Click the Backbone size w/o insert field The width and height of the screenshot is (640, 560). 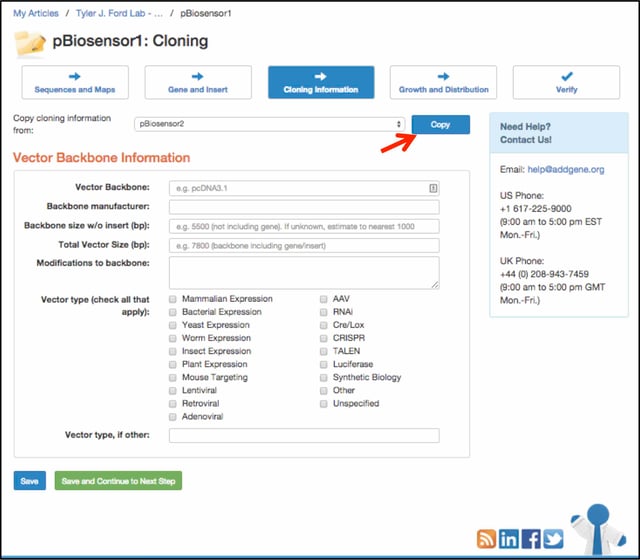304,226
